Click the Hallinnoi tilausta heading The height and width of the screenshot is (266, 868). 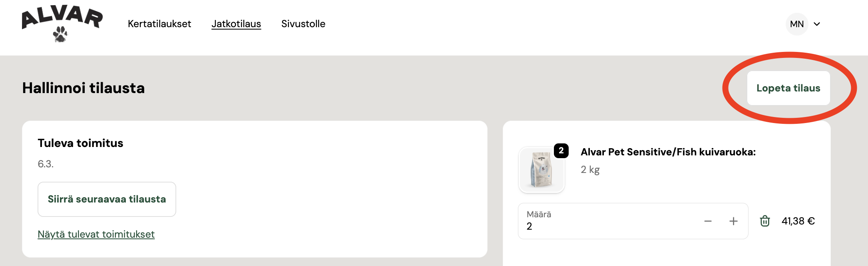pos(84,88)
